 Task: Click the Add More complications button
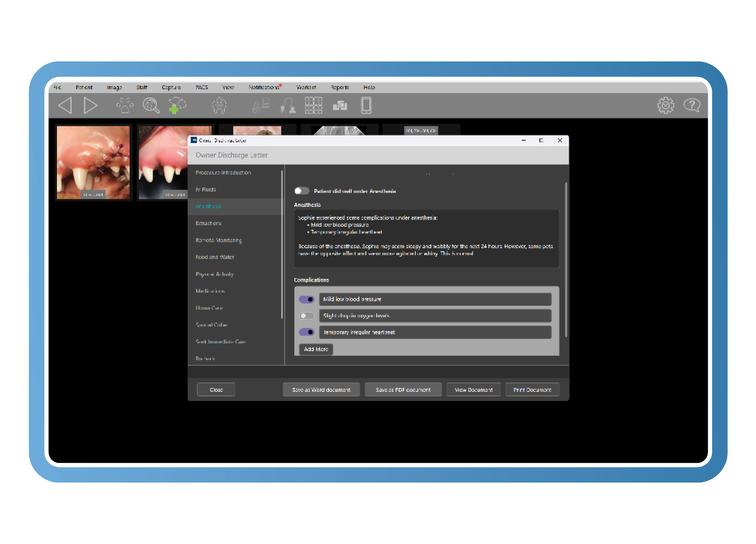[x=316, y=349]
